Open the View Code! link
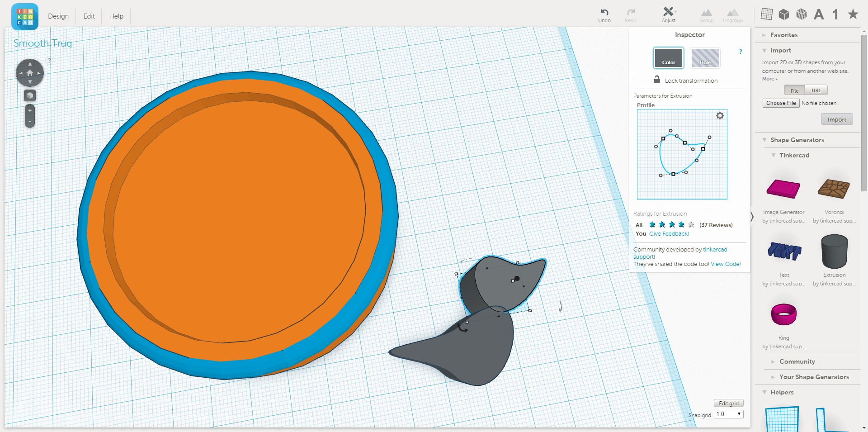Viewport: 868px width, 432px height. click(726, 264)
